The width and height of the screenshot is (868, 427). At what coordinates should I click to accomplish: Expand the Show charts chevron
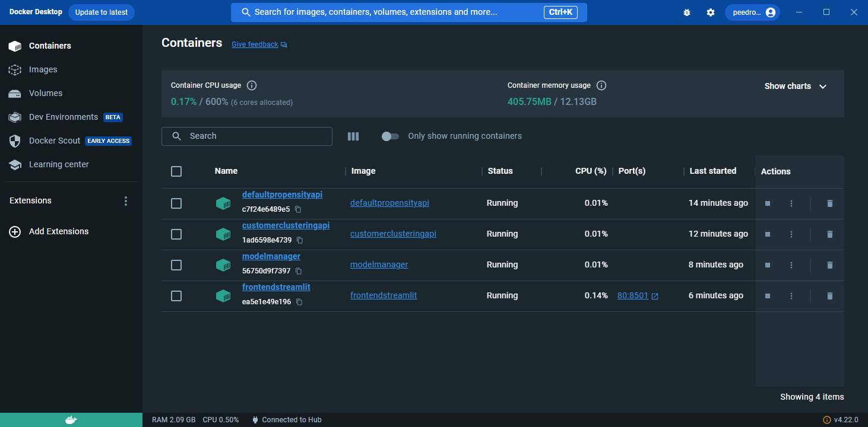(x=823, y=87)
